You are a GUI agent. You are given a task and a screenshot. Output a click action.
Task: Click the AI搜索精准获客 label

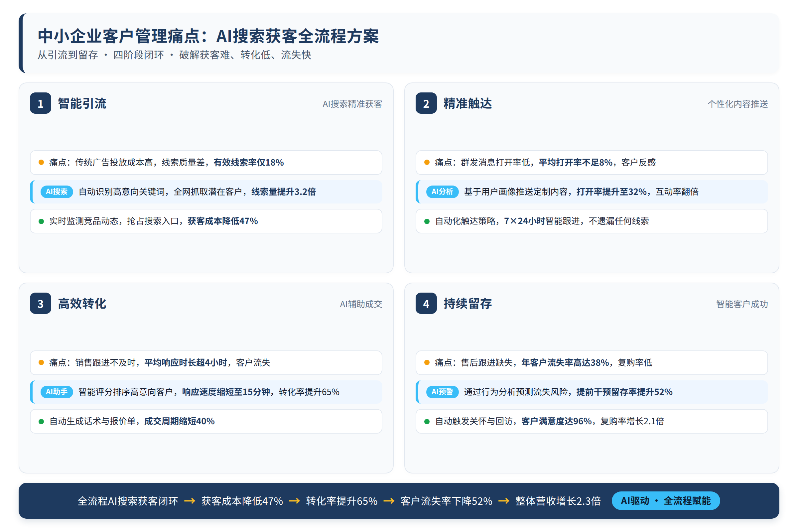click(x=352, y=104)
